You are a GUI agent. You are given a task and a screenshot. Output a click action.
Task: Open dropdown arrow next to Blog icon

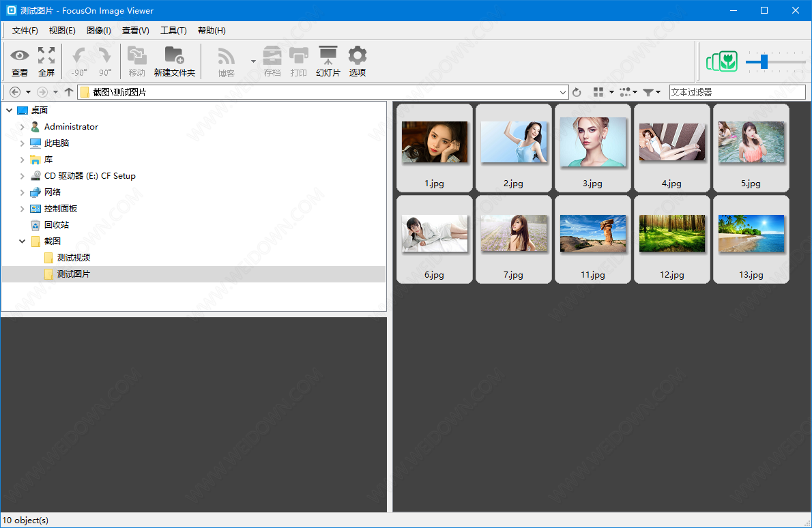pos(253,61)
